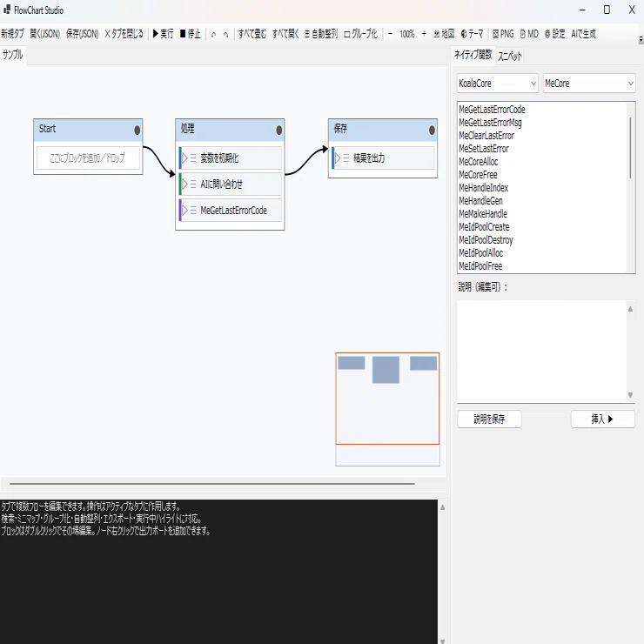Focus the 説明 description text area
This screenshot has width=644, height=644.
(541, 352)
